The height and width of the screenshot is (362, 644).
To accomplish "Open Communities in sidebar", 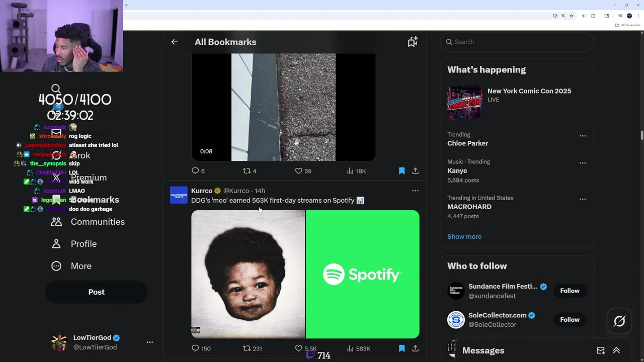I will coord(88,222).
